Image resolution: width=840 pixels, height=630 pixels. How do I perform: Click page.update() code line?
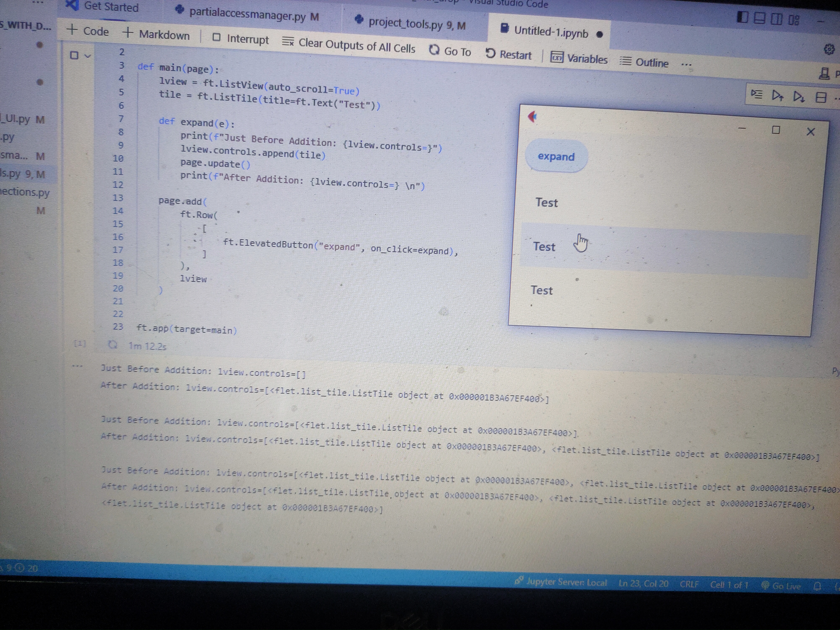click(215, 164)
